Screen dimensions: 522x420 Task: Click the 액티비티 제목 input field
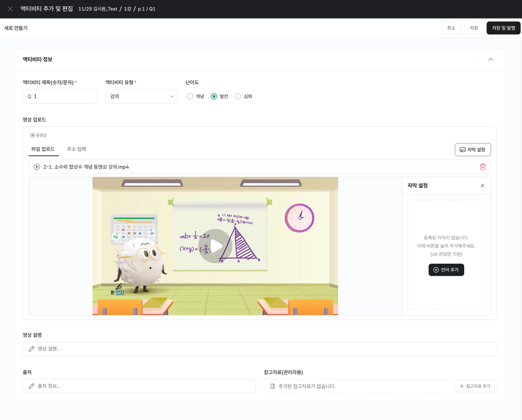point(64,96)
